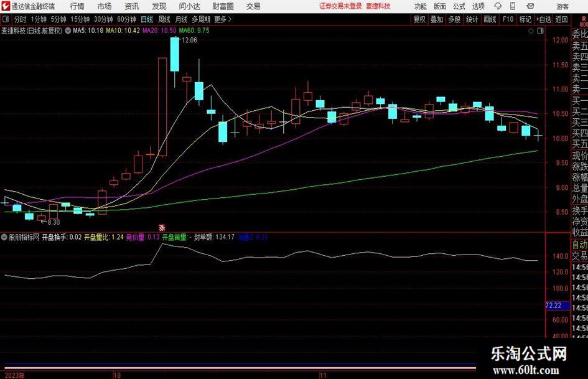
Task: Click 开盘换手: 0.02 indicator value
Action: coord(62,237)
